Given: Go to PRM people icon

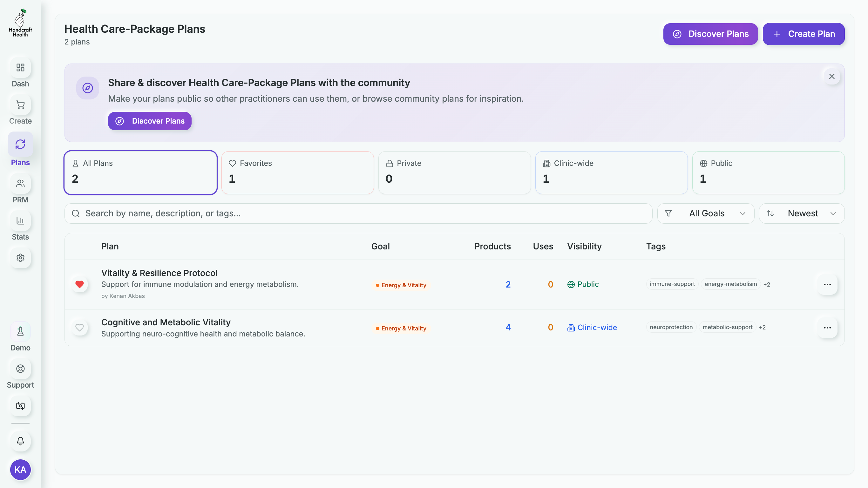Looking at the screenshot, I should (20, 184).
